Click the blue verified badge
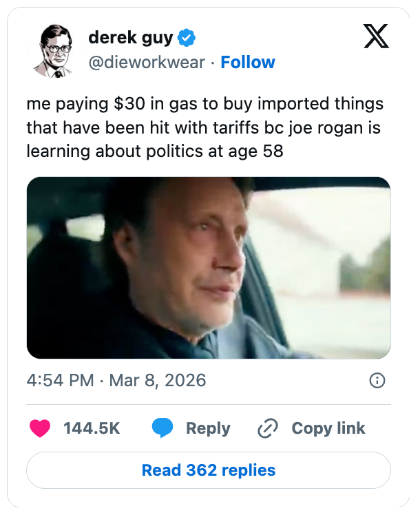Viewport: 420px width, 515px height. 186,38
